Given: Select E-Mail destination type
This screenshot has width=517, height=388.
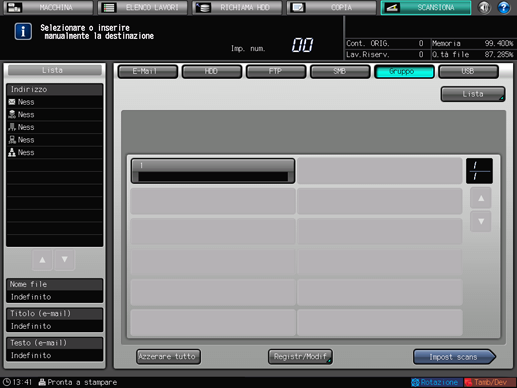Looking at the screenshot, I should coord(148,71).
